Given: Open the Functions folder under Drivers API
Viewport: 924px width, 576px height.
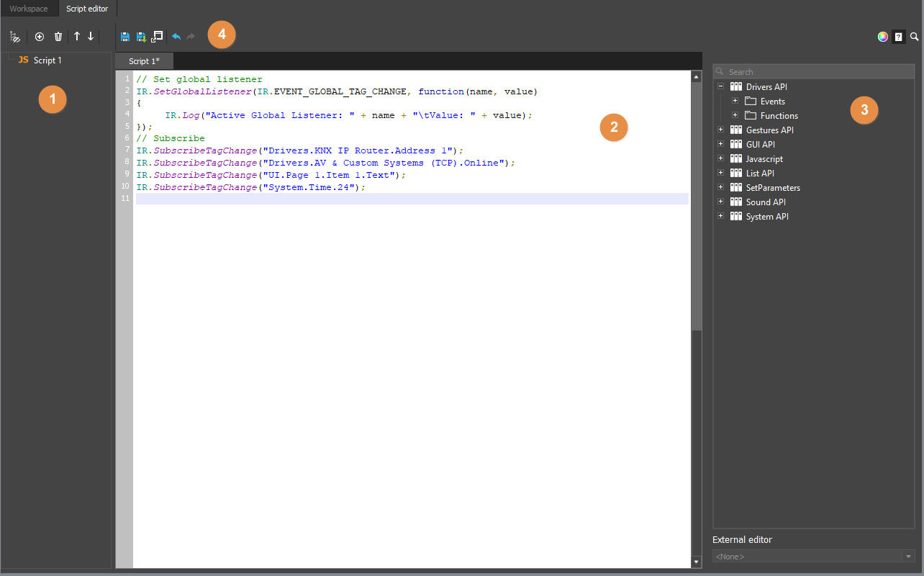Looking at the screenshot, I should pos(777,115).
